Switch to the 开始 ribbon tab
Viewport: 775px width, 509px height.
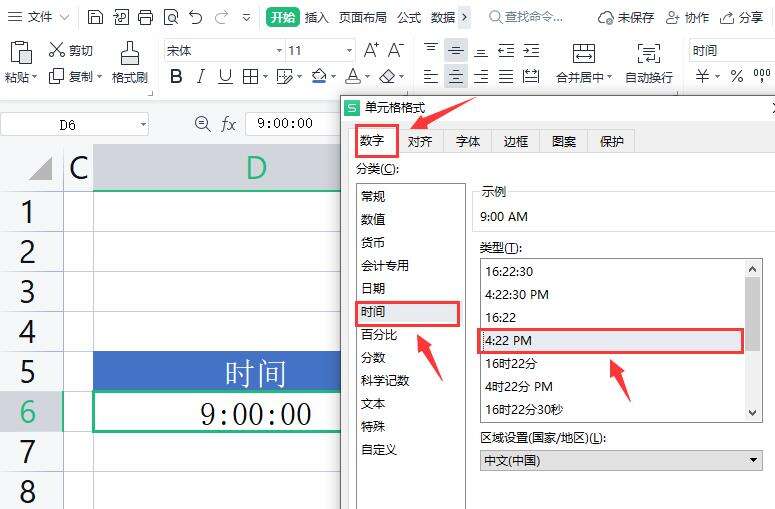[283, 17]
